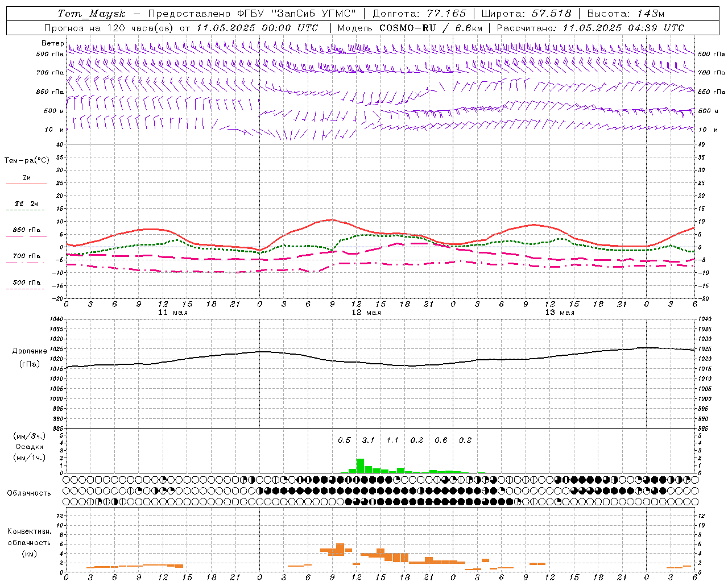
Task: Select the red 2м temperature legend entry
Action: tap(27, 178)
